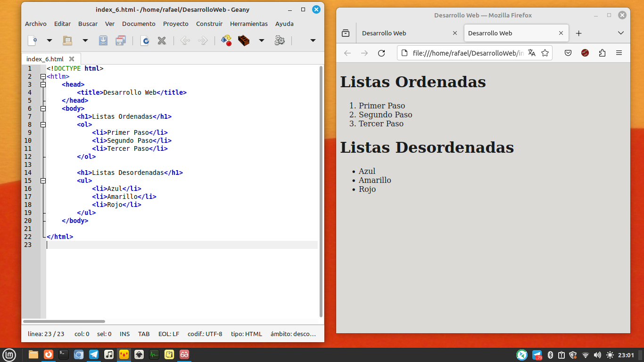Open the Files folder icon in the taskbar
Image resolution: width=644 pixels, height=362 pixels.
coord(33,354)
